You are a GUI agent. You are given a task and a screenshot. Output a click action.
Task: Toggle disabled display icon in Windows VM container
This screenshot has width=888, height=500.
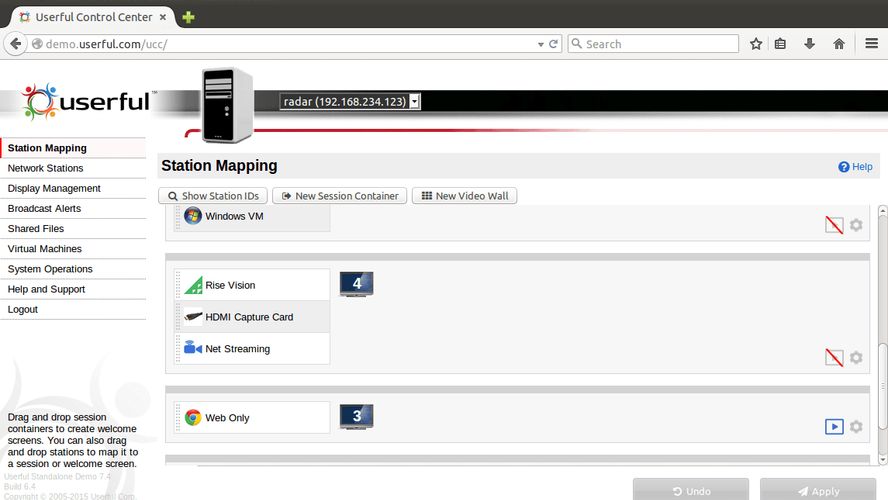coord(834,225)
